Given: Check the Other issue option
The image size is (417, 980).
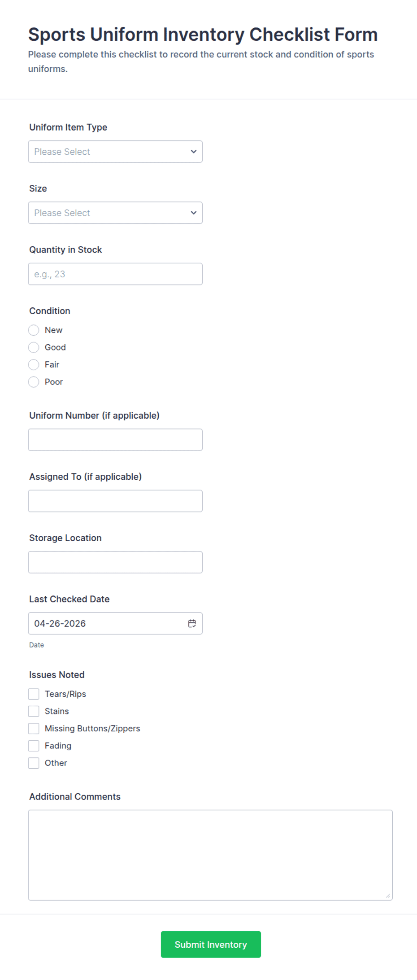Looking at the screenshot, I should pyautogui.click(x=34, y=763).
